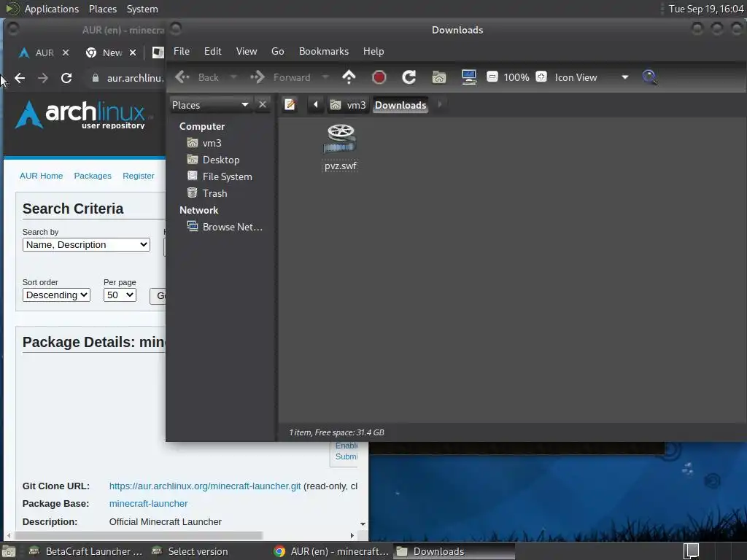Open the Forward history dropdown arrow
The image size is (747, 560).
(x=325, y=77)
